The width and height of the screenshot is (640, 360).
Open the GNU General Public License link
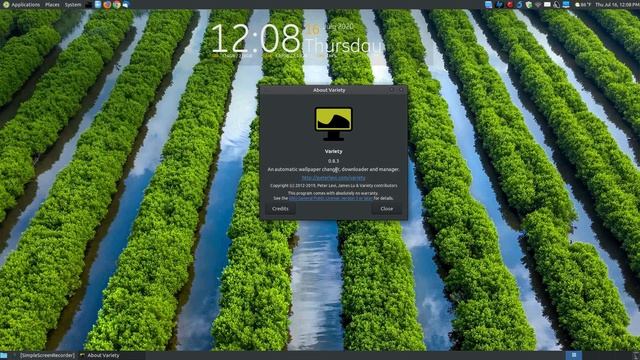(x=331, y=198)
